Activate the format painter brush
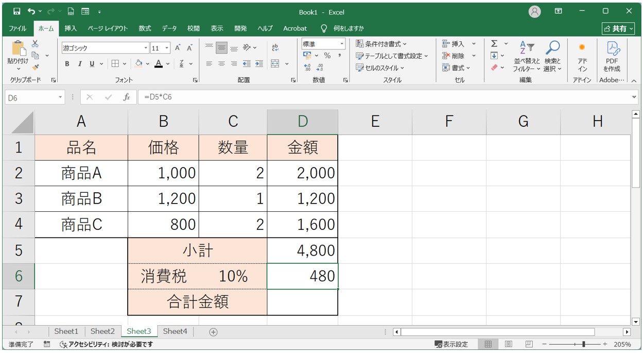The image size is (644, 353). [36, 66]
